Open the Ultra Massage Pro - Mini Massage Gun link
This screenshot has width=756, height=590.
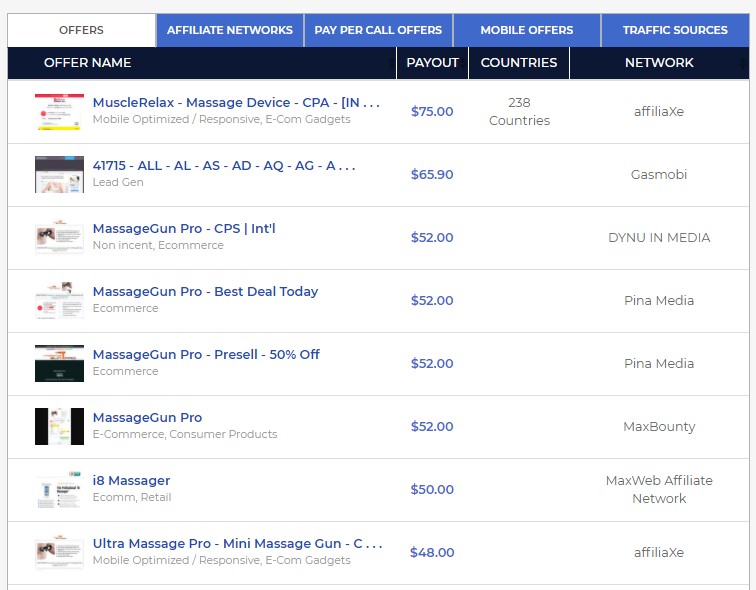point(238,544)
